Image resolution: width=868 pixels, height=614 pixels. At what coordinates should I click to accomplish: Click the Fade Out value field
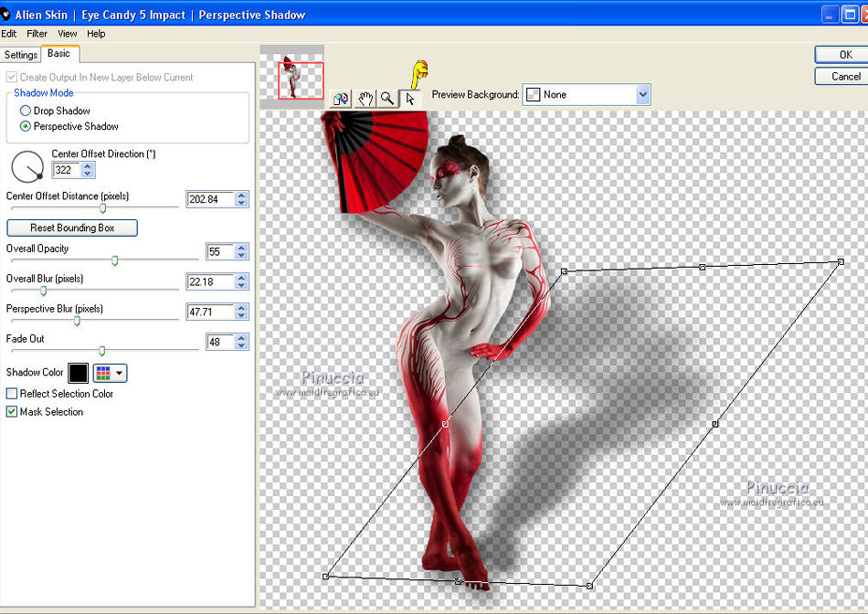220,342
